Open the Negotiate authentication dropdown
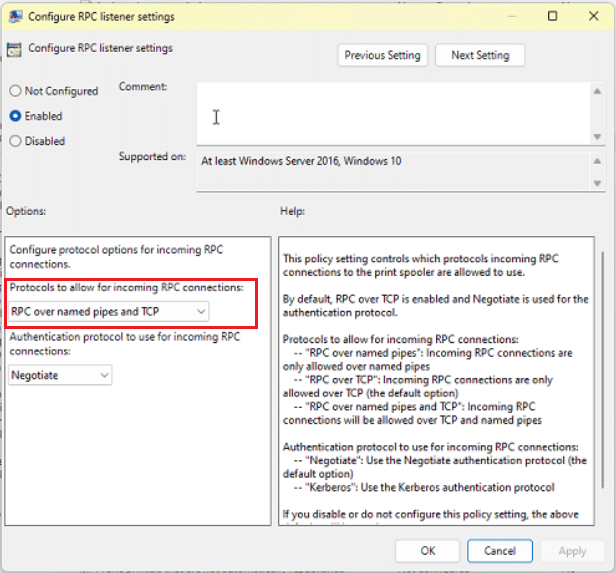616x573 pixels. point(60,375)
